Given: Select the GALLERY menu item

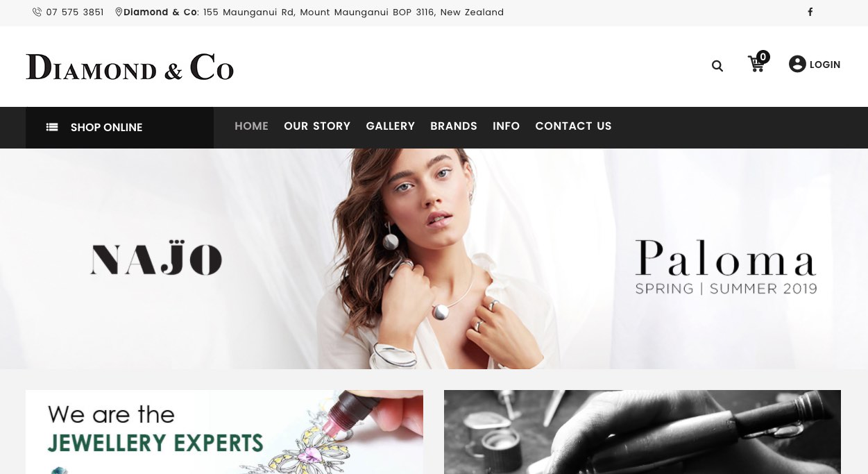Looking at the screenshot, I should click(x=390, y=126).
